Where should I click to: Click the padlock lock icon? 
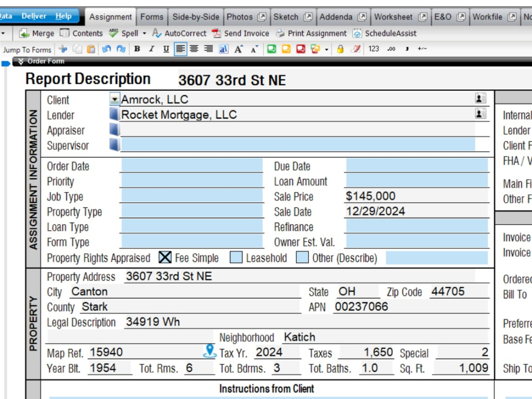tap(340, 49)
